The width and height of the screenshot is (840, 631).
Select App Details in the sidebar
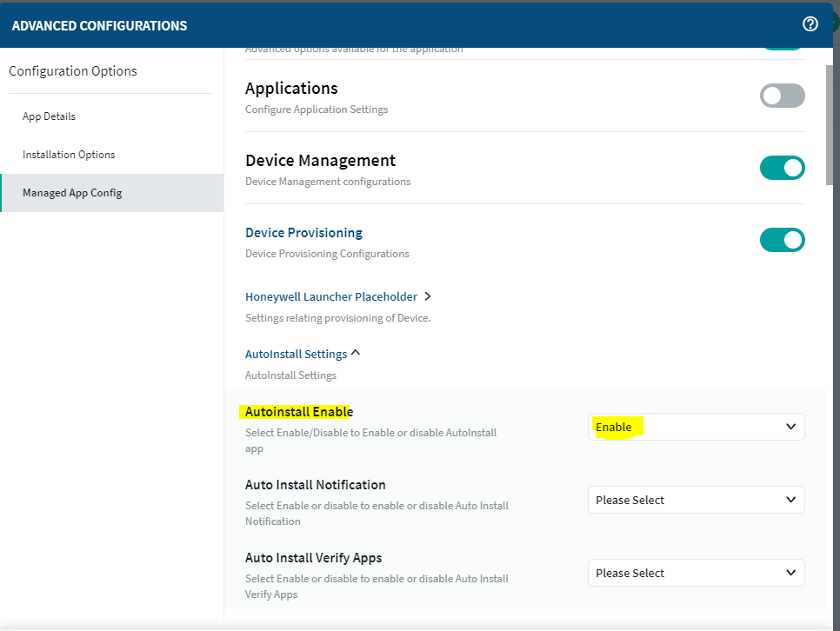point(49,116)
